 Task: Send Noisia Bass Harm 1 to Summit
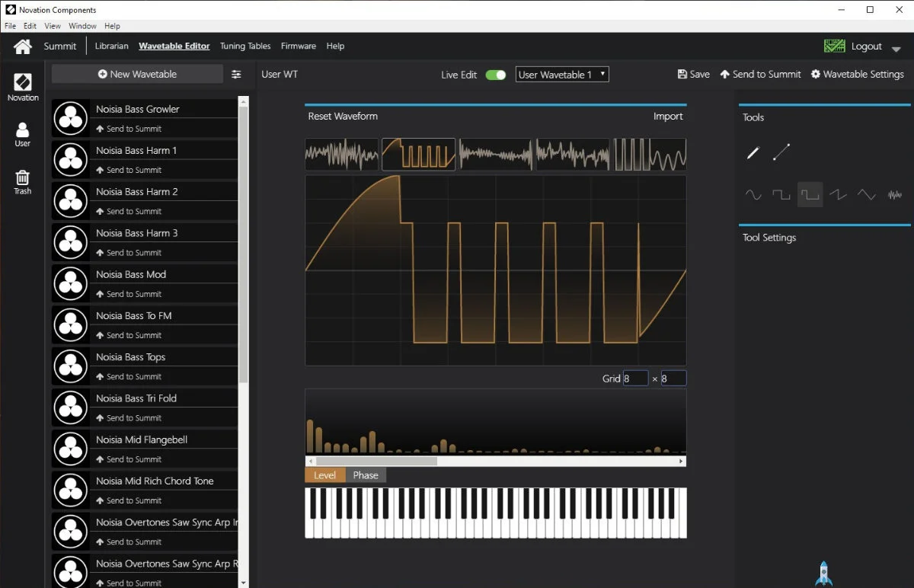click(x=129, y=170)
